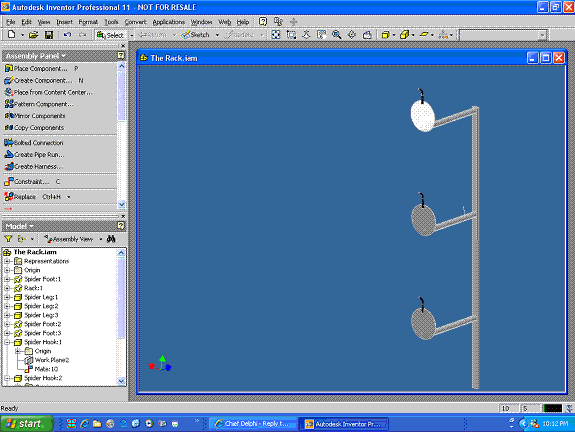
Task: Click the Redo arrow icon
Action: point(83,35)
